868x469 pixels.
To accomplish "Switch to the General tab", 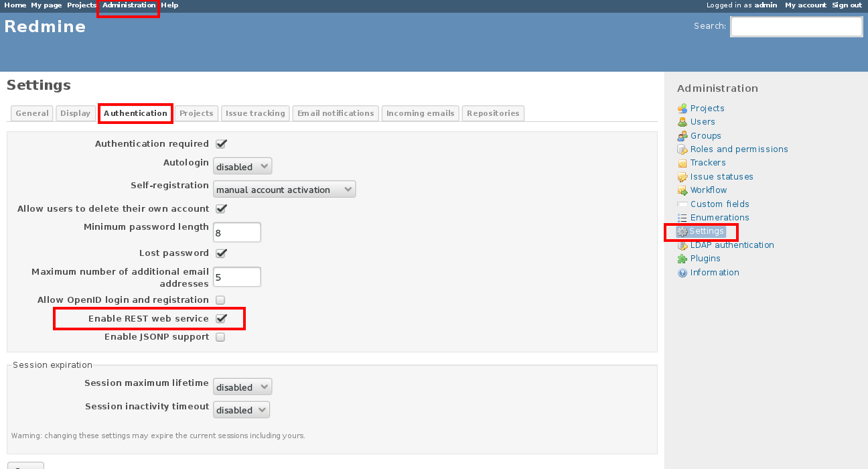I will [32, 113].
